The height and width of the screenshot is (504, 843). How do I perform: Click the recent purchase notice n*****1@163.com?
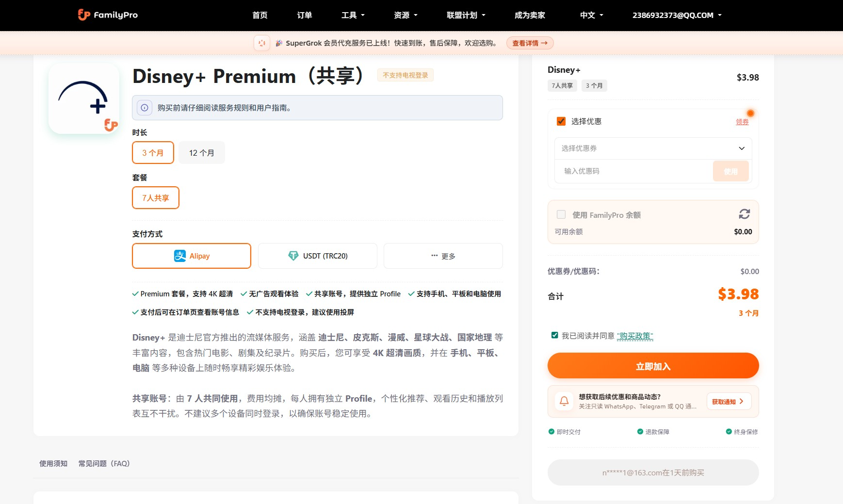pyautogui.click(x=653, y=472)
